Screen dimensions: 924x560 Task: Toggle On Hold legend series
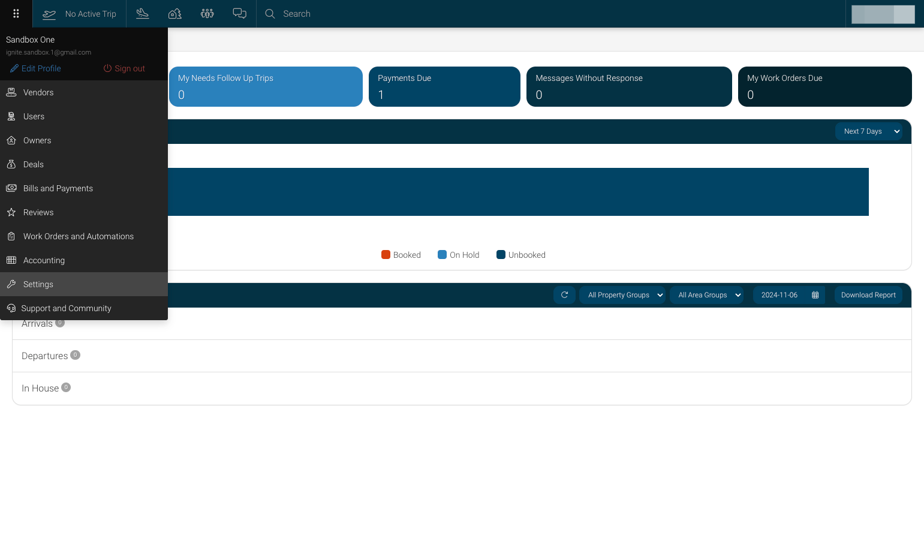459,255
